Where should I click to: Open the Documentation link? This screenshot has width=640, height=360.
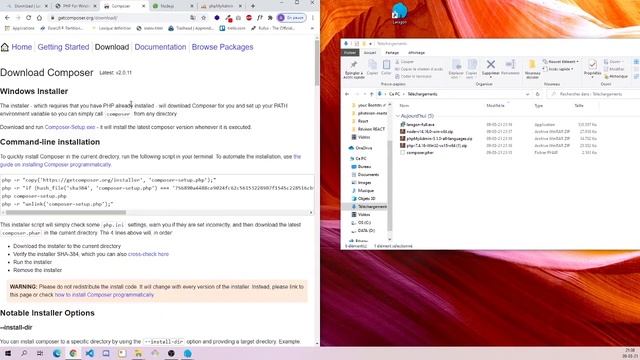pos(160,47)
